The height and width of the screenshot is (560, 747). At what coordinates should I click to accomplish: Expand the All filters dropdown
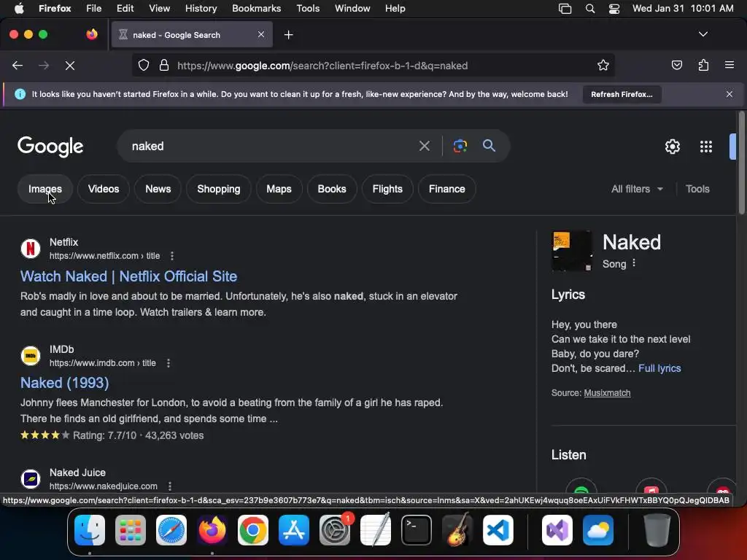[x=637, y=189]
